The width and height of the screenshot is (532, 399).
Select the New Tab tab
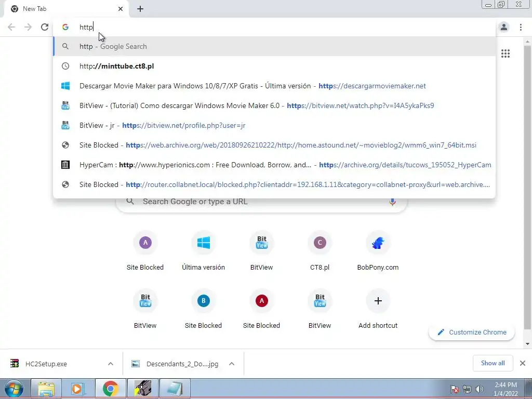66,9
